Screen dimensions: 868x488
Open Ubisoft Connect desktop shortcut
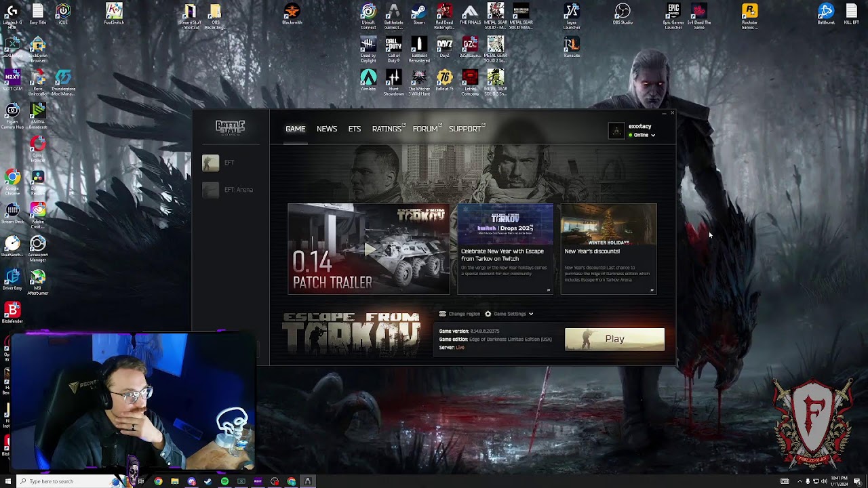point(368,16)
